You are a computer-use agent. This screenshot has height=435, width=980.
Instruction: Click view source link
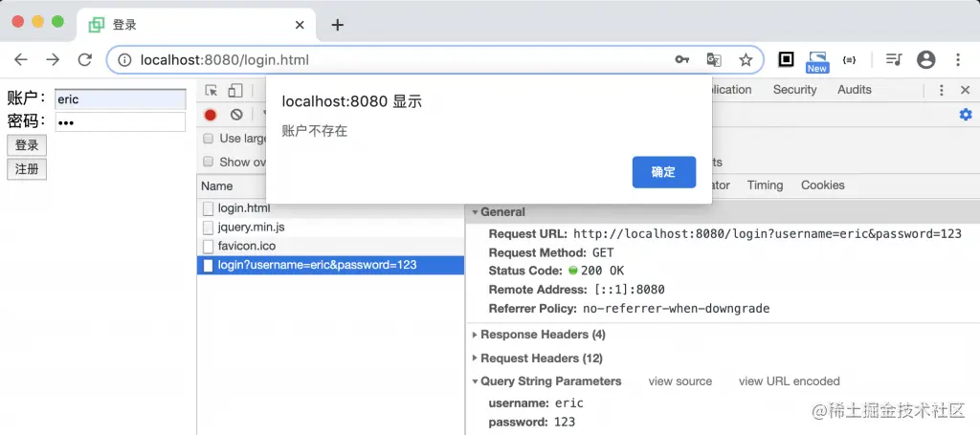coord(680,381)
